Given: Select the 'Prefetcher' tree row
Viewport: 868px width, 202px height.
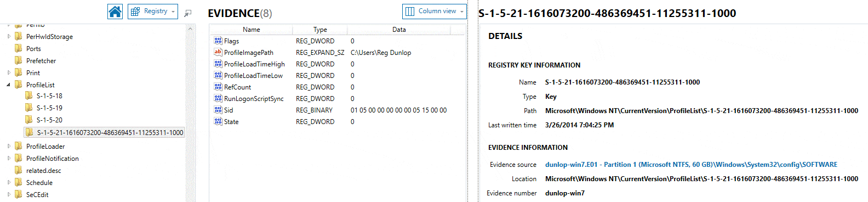Looking at the screenshot, I should (x=41, y=61).
